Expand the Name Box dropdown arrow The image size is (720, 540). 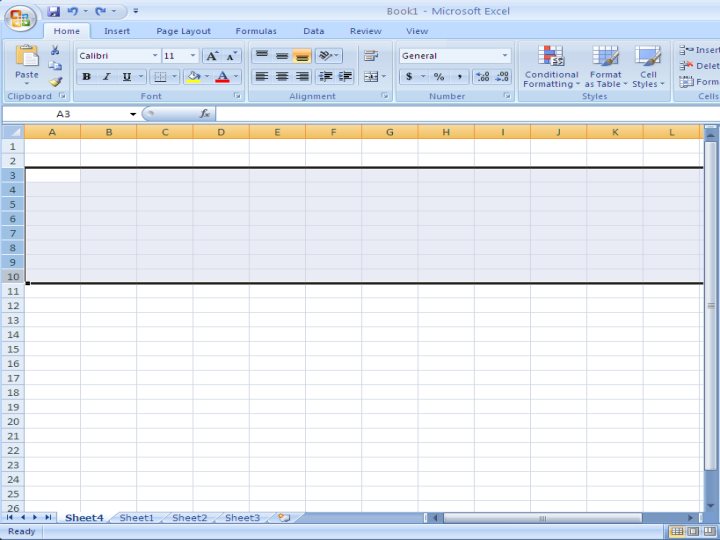click(133, 114)
